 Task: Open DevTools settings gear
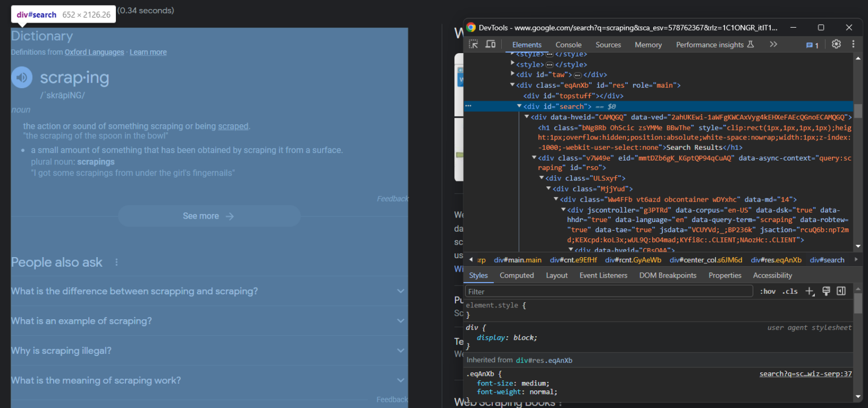[x=836, y=44]
